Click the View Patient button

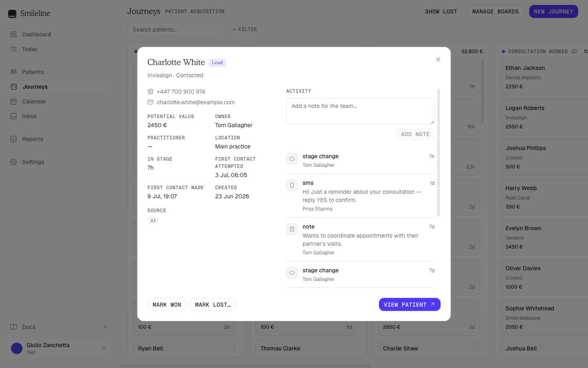point(410,305)
